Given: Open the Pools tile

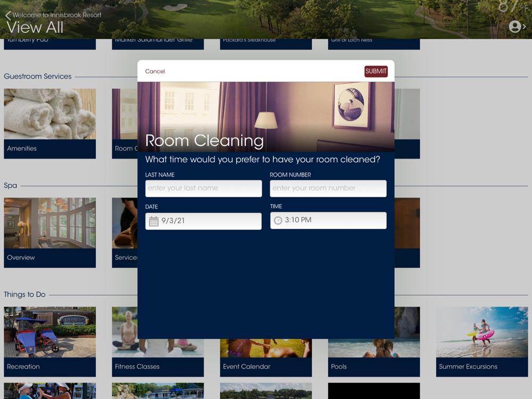Looking at the screenshot, I should pyautogui.click(x=374, y=358).
